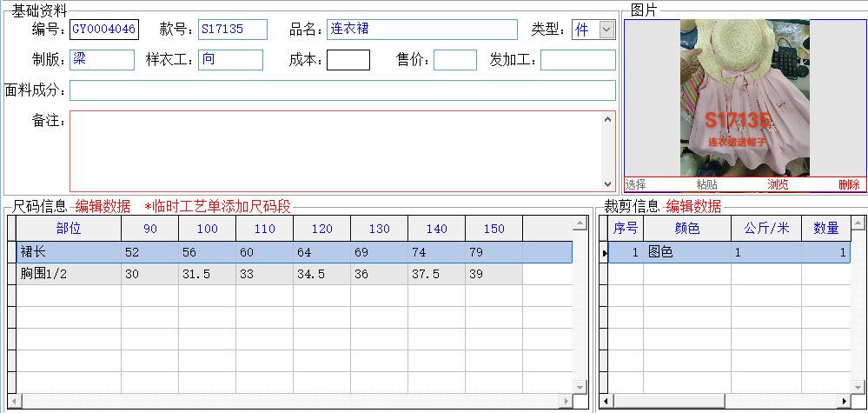Focus the empty 发加工 field
The width and height of the screenshot is (868, 413).
(x=578, y=60)
